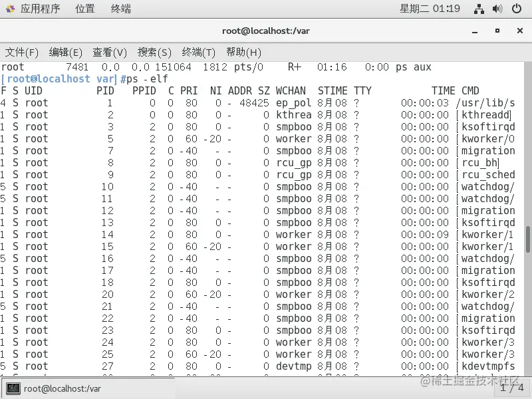Open the power menu icon

[x=517, y=9]
